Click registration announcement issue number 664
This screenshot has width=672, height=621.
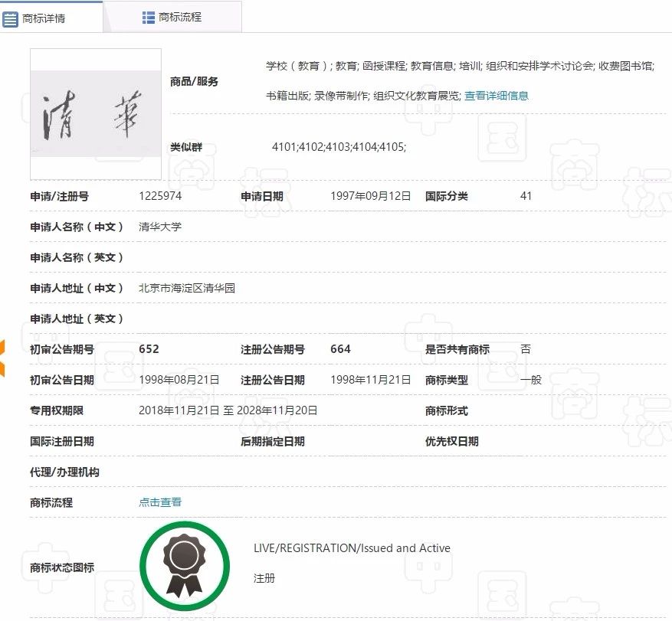point(341,349)
